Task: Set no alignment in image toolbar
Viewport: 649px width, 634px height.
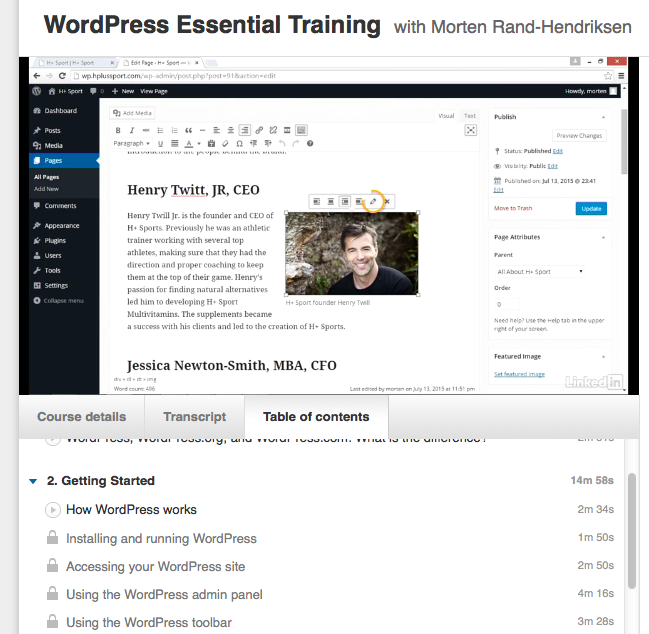Action: tap(359, 202)
